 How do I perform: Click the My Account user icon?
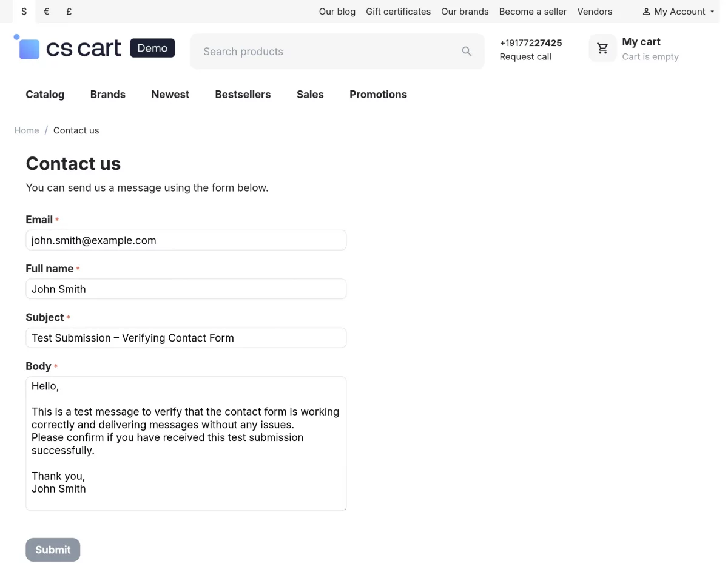click(x=646, y=12)
